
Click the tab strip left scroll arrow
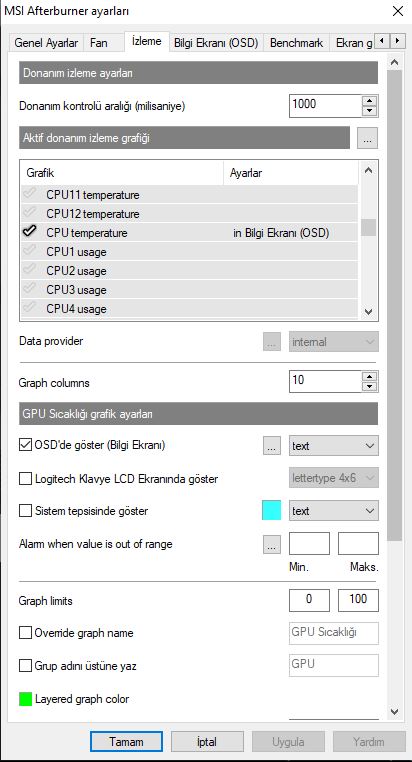[383, 41]
